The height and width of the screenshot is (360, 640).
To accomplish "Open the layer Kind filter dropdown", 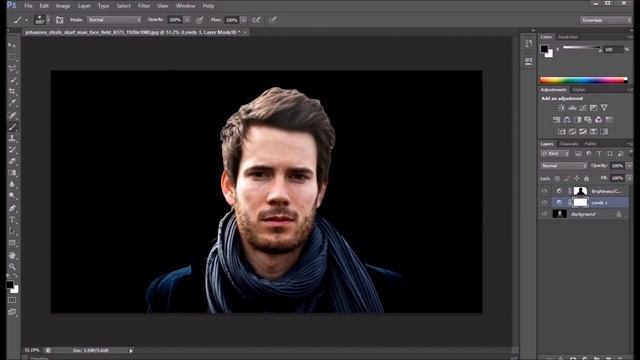I will point(555,153).
